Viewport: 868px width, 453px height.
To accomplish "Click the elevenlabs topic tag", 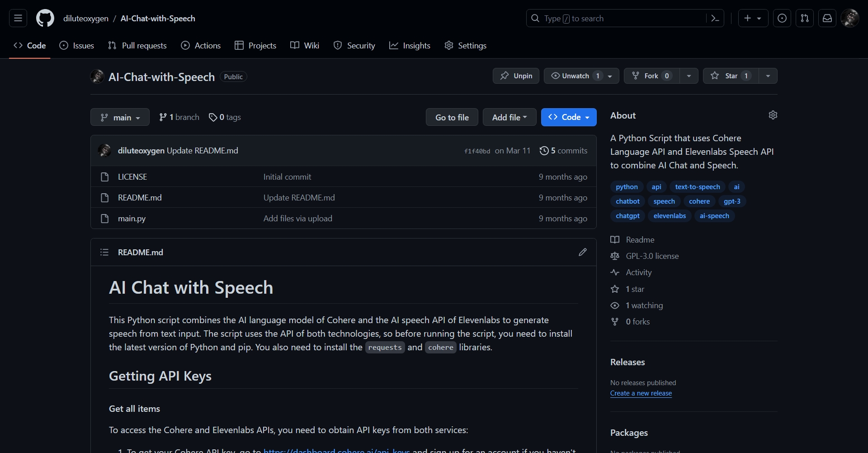I will (x=670, y=216).
